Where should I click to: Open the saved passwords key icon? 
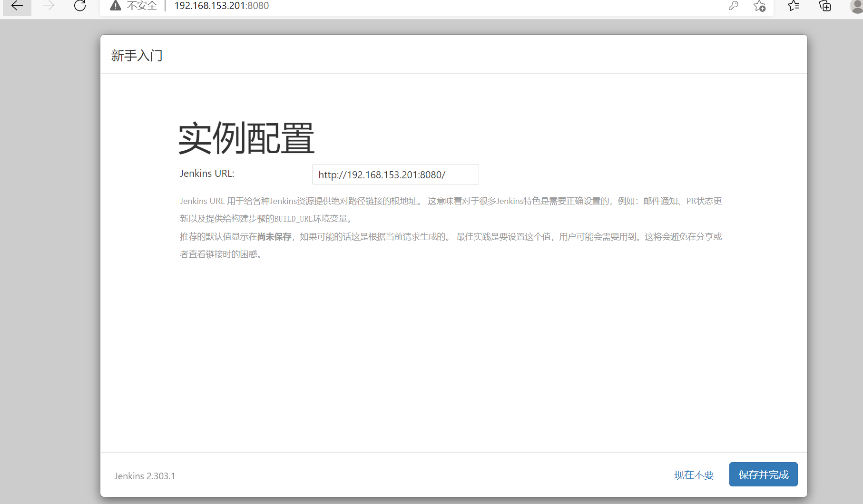click(734, 7)
